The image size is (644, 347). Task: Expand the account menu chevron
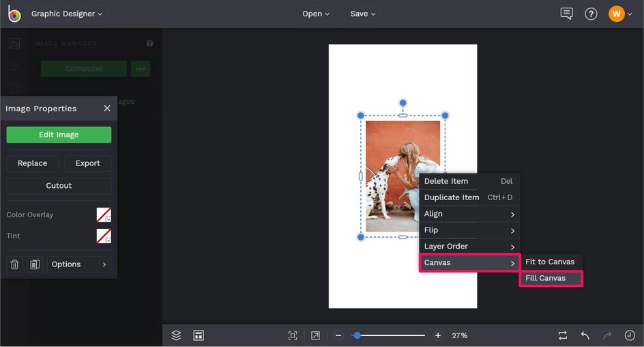(630, 14)
